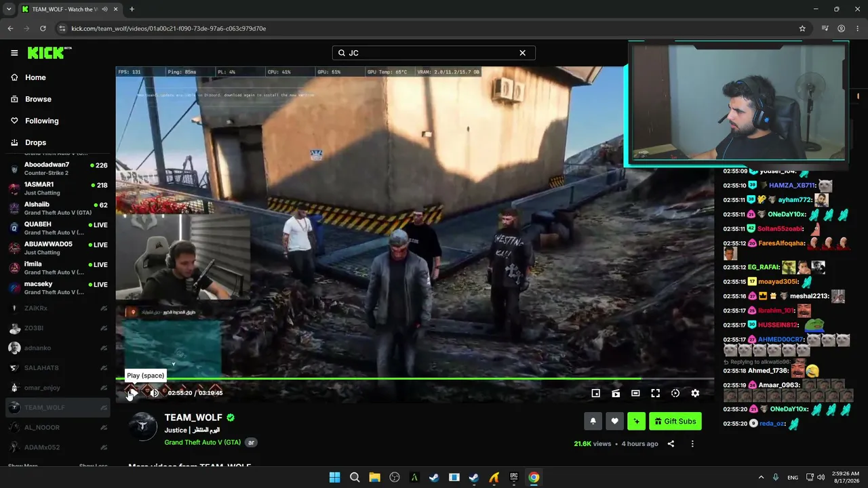This screenshot has height=488, width=868.
Task: Share this video
Action: [x=671, y=444]
